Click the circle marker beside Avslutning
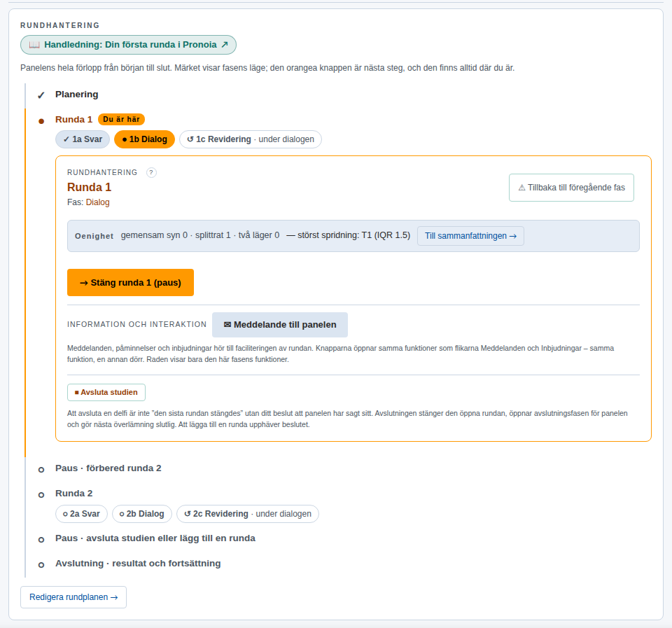 pyautogui.click(x=41, y=566)
